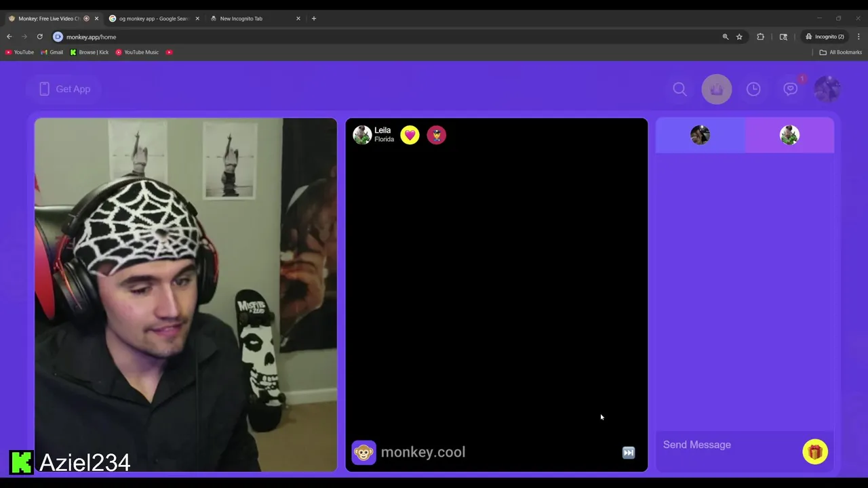The image size is (868, 488).
Task: Open YouTube bookmark
Action: (x=20, y=52)
